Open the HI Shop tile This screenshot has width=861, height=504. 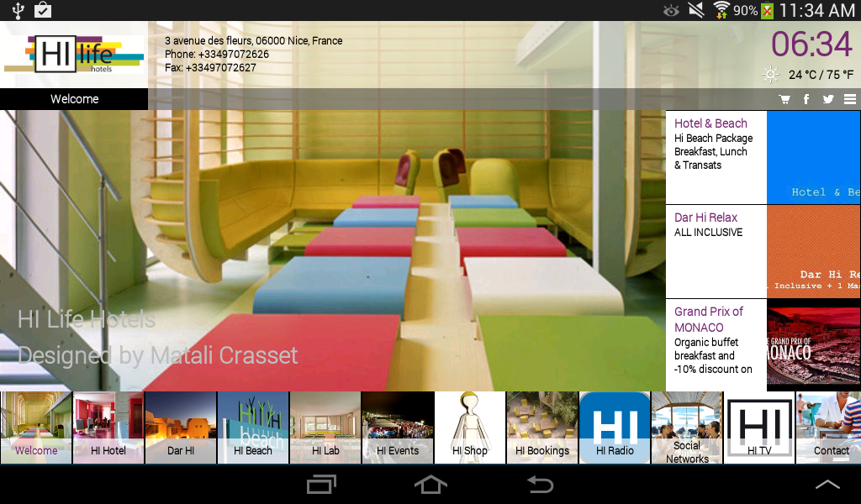pyautogui.click(x=470, y=428)
